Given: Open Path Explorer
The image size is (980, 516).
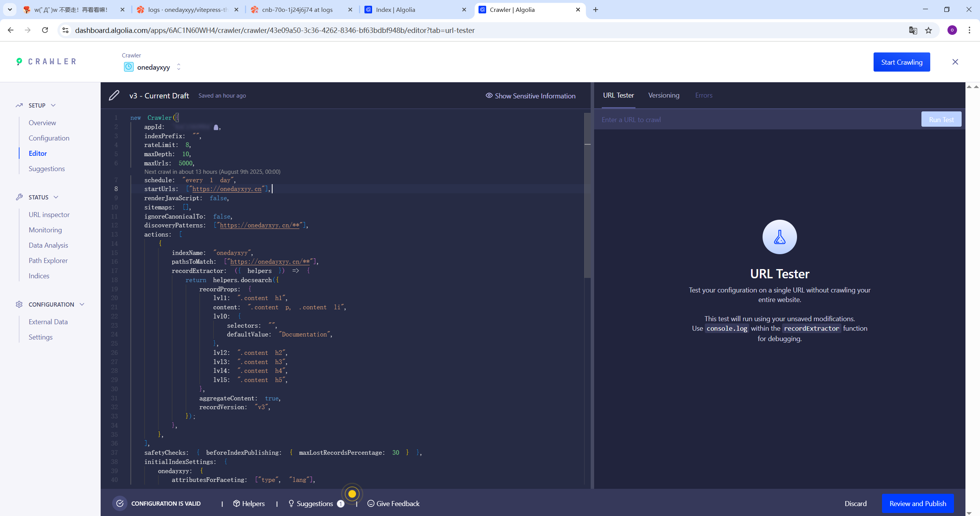Looking at the screenshot, I should pos(48,261).
